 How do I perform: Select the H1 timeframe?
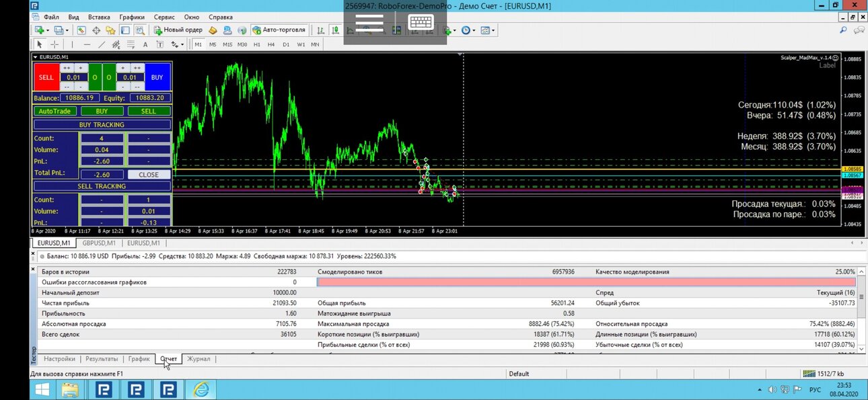coord(256,44)
